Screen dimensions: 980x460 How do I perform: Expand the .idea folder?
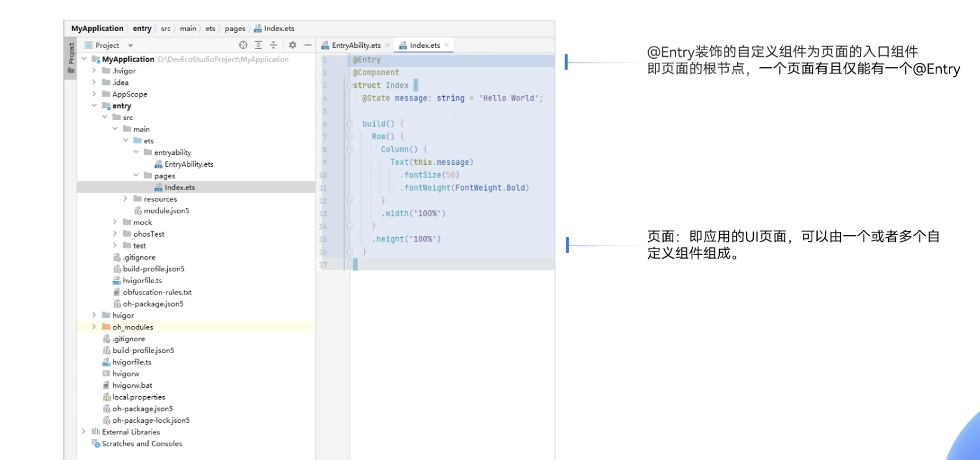[94, 82]
